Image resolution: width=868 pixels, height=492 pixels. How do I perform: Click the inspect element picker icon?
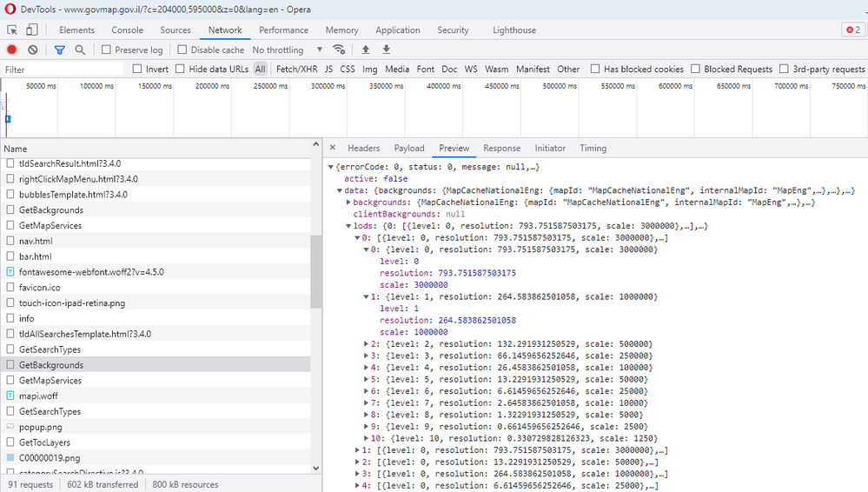(12, 30)
